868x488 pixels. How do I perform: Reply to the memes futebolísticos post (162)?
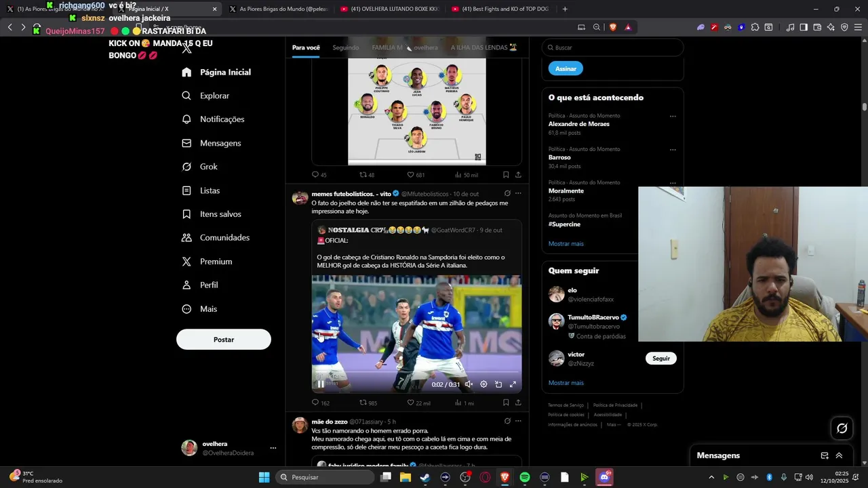[320, 403]
